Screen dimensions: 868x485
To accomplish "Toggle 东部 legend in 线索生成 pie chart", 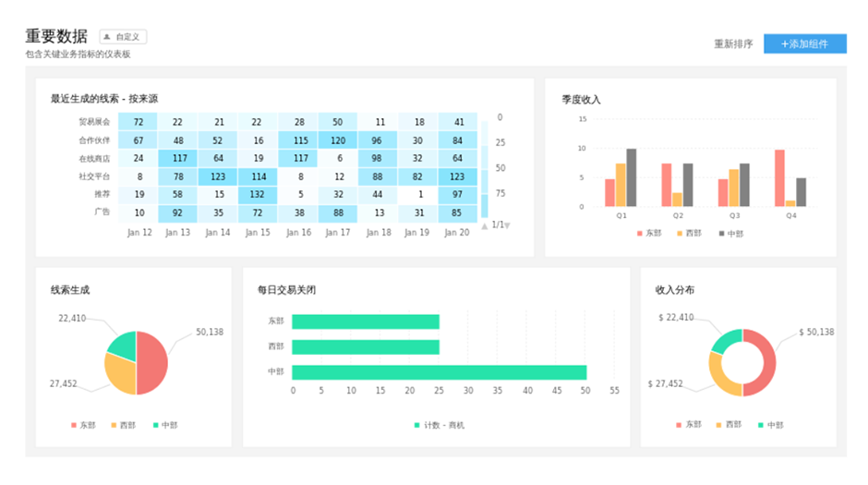I will (83, 425).
